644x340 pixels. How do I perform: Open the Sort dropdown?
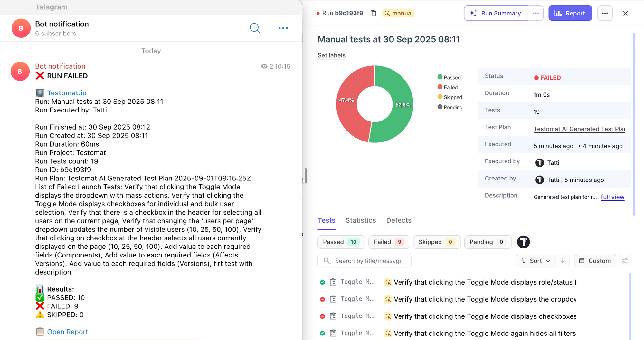[x=536, y=261]
